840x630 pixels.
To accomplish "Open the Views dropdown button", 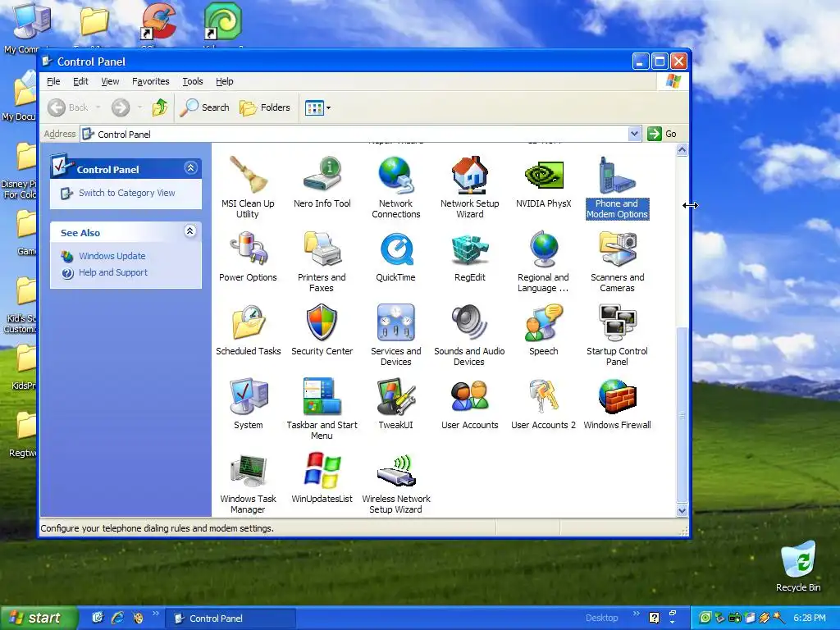I will coord(317,107).
